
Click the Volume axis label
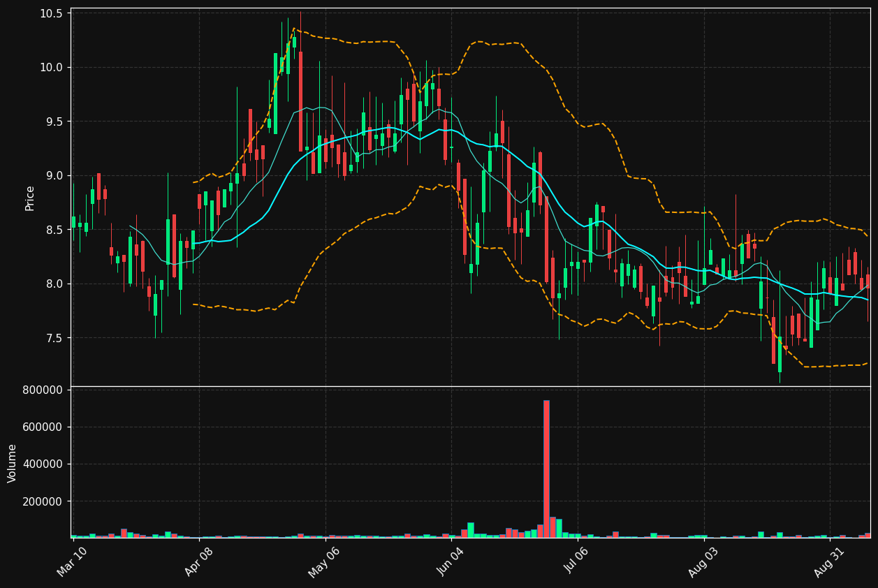(13, 463)
